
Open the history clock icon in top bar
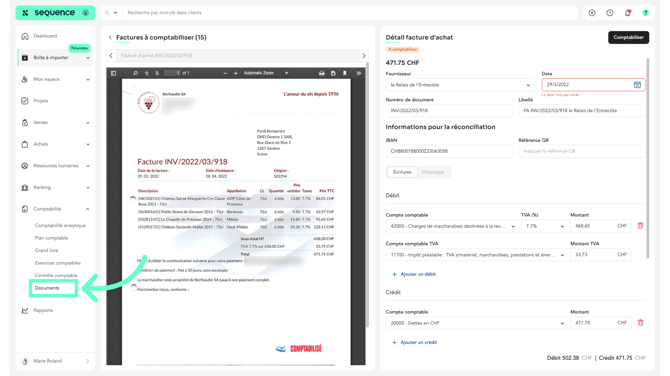(610, 13)
